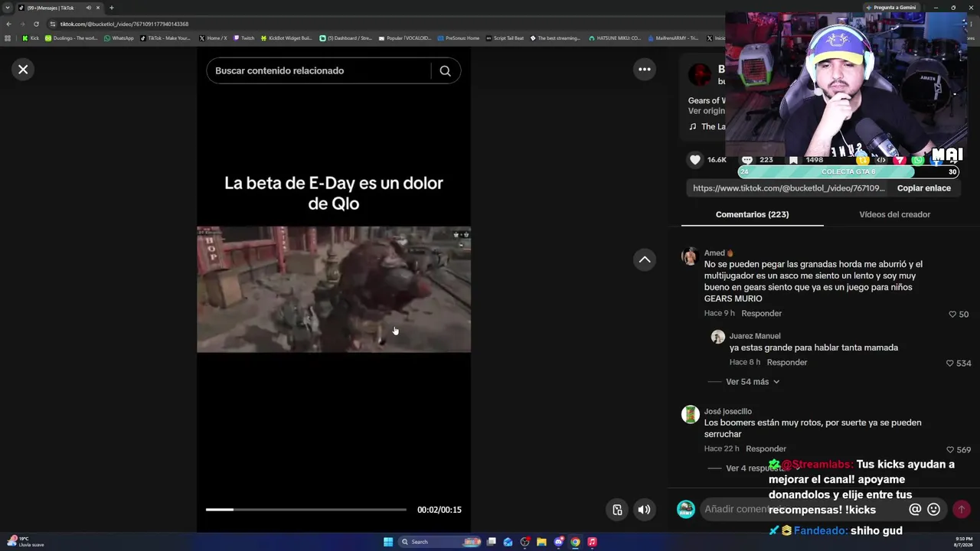Open the Duolingo bookmark
This screenshot has width=980, height=551.
(71, 38)
